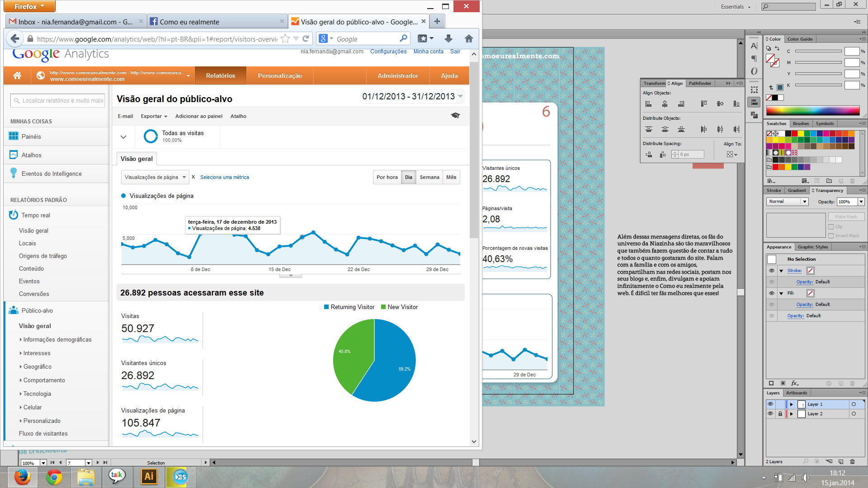
Task: Open Exportar dropdown menu
Action: pos(154,116)
